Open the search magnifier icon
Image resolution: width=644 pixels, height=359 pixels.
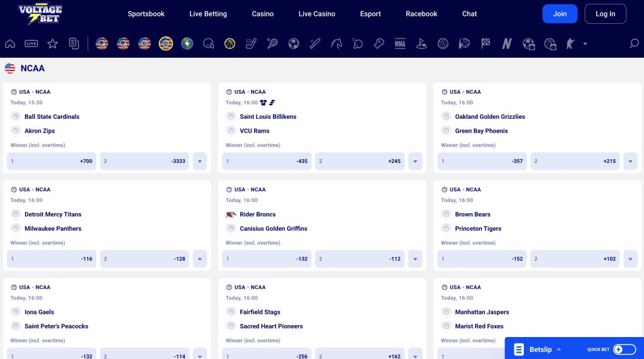634,43
